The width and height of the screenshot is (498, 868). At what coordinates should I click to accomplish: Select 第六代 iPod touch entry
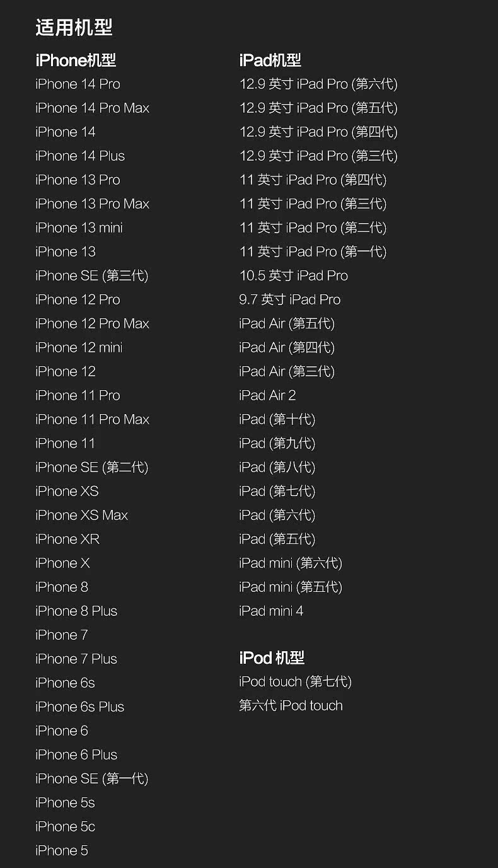click(x=291, y=706)
